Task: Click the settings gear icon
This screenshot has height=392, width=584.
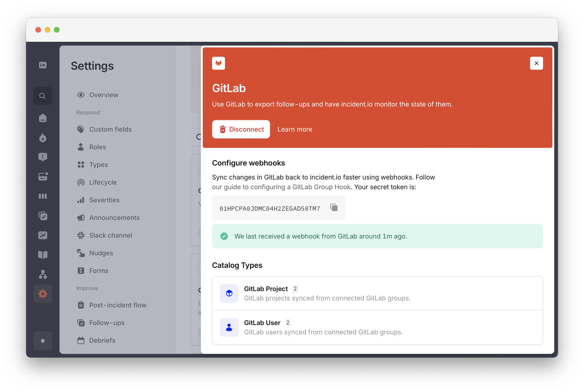Action: point(43,294)
